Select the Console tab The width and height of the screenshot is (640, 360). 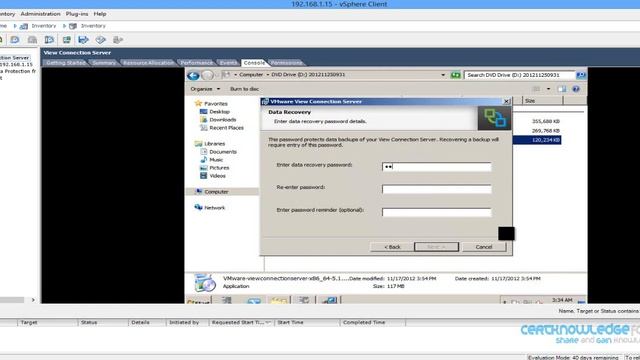point(254,63)
